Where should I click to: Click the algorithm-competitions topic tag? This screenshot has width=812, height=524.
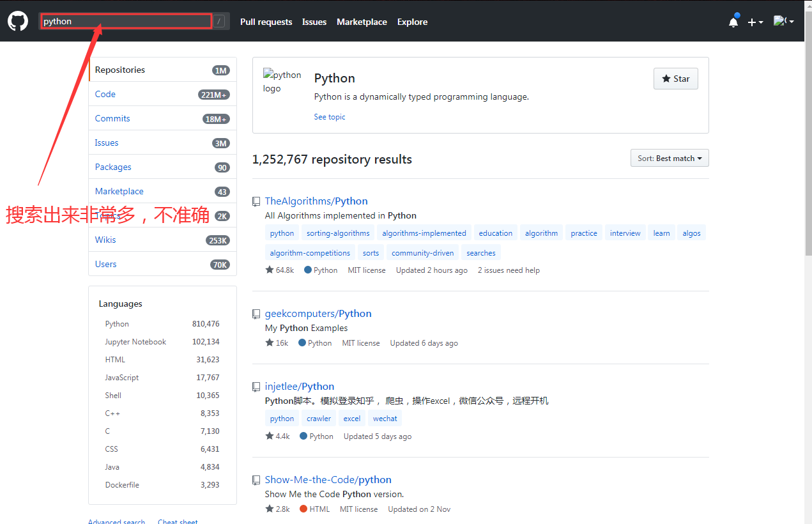click(x=310, y=253)
